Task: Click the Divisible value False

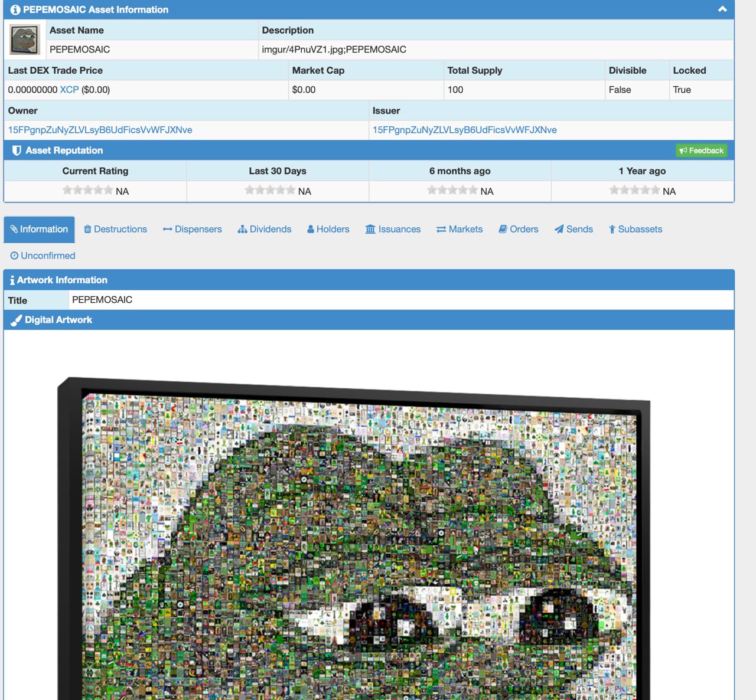Action: [620, 90]
